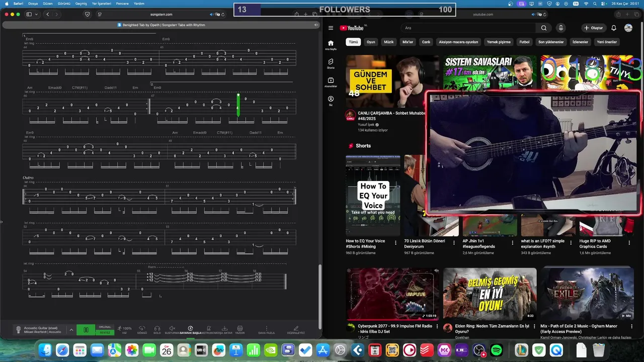
Task: Mute the Songsterr Safari tab audio
Action: click(316, 25)
